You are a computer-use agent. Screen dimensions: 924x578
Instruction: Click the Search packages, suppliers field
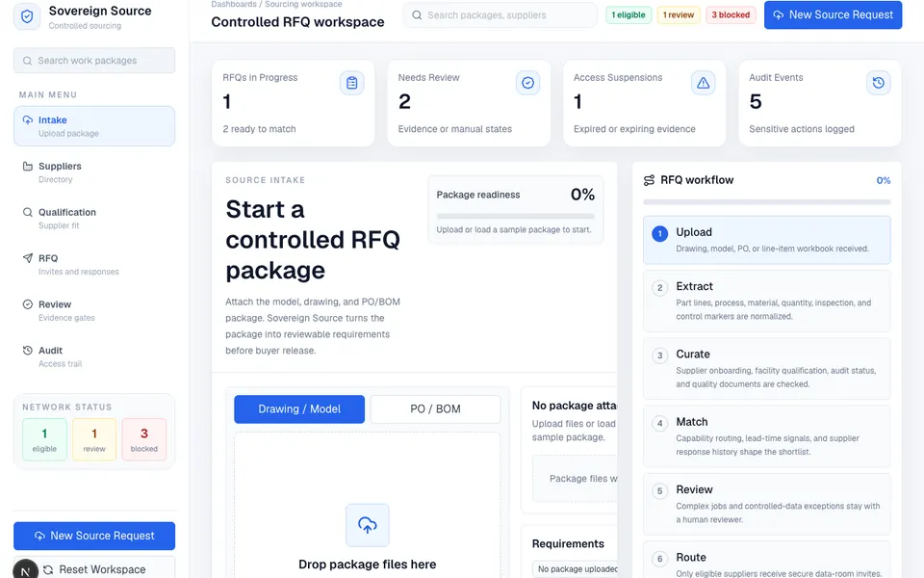pyautogui.click(x=500, y=14)
